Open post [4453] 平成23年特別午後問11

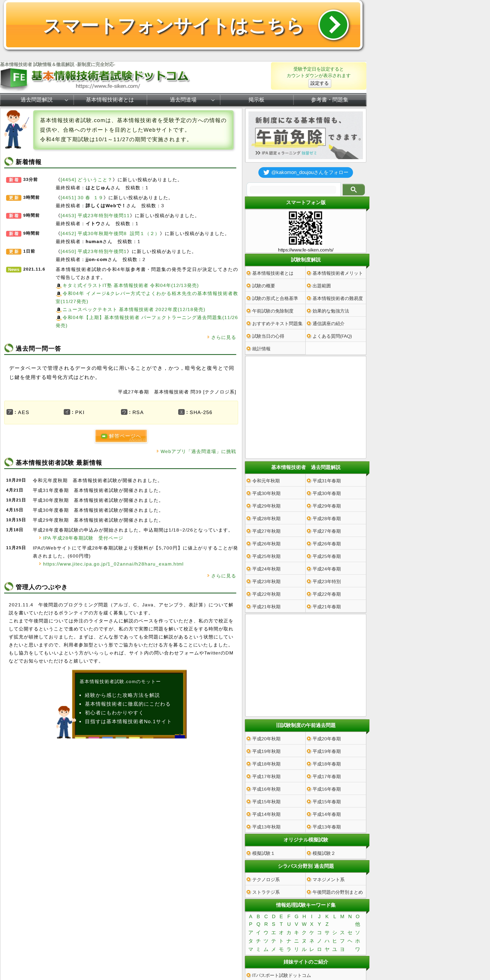95,216
